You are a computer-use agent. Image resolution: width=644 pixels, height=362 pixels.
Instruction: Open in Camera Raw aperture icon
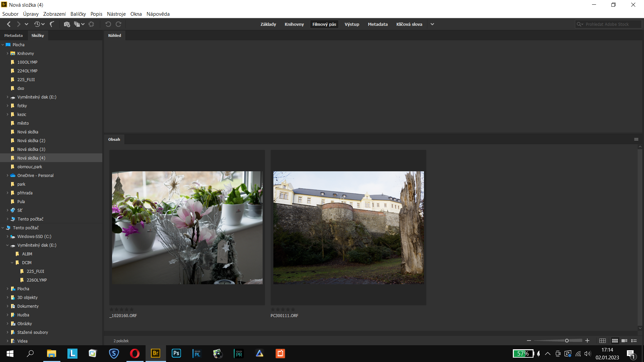pyautogui.click(x=91, y=24)
